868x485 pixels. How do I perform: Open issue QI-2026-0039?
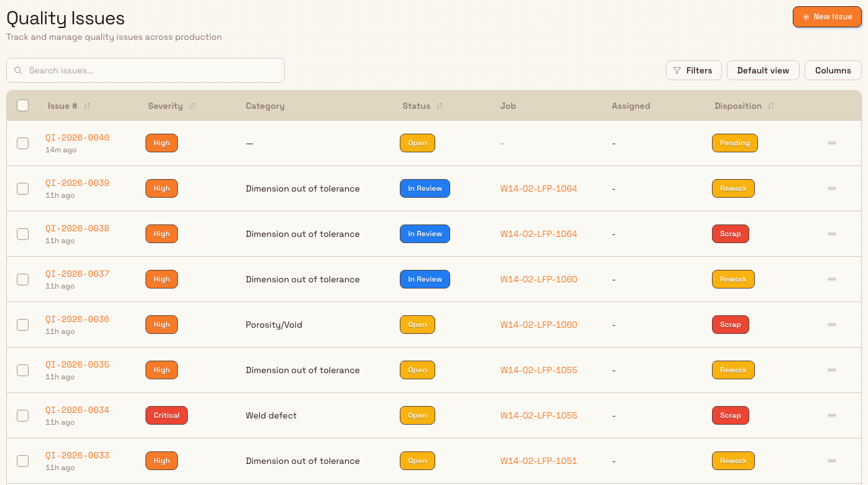[x=77, y=183]
